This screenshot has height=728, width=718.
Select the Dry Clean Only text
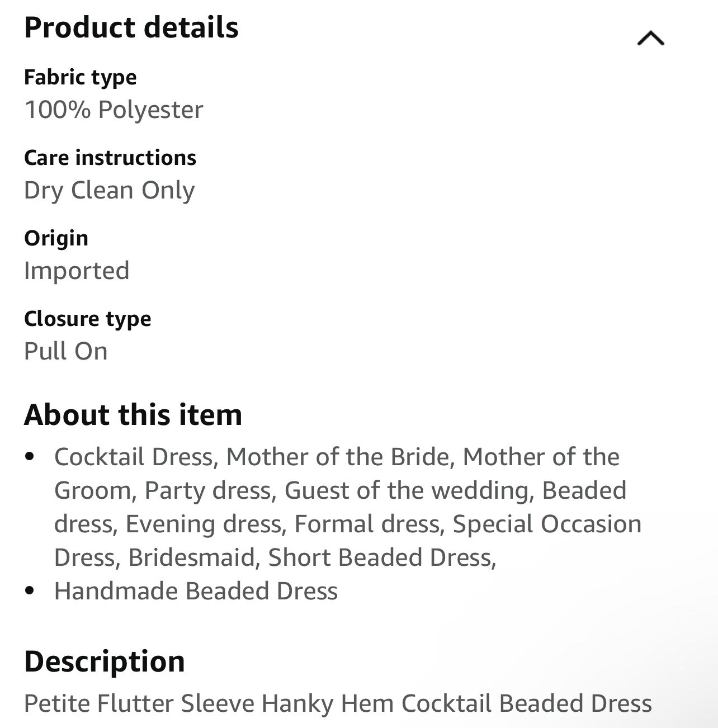[x=110, y=191]
